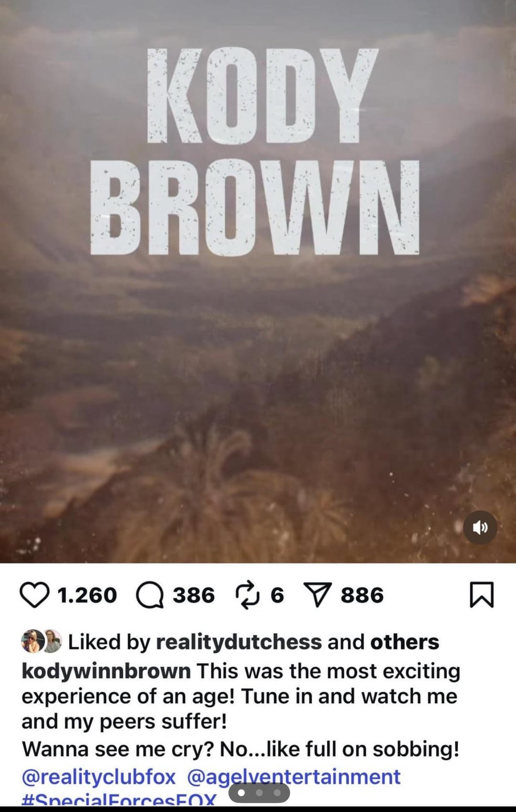Mute the video sound with speaker button
516x812 pixels.
pos(480,527)
